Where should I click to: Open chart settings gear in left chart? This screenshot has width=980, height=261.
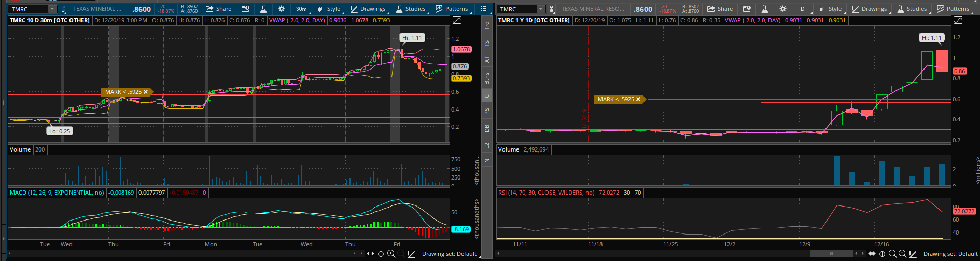coord(281,9)
